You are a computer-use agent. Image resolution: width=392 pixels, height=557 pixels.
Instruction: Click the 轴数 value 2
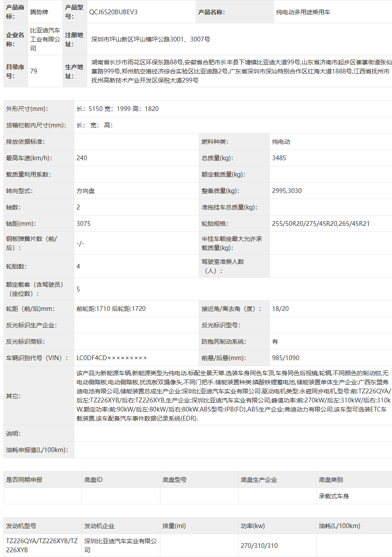pos(78,207)
